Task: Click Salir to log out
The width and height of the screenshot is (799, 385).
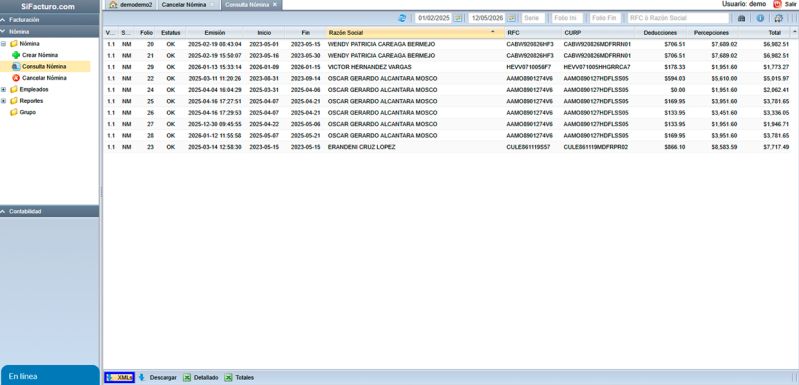Action: [790, 4]
